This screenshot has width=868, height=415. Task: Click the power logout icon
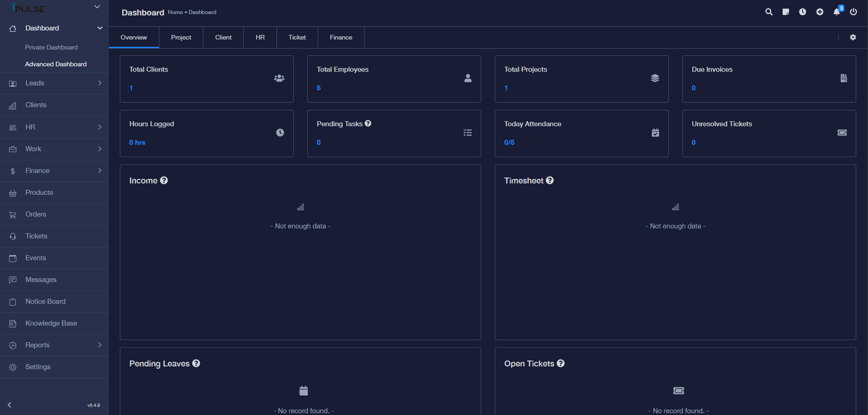853,12
